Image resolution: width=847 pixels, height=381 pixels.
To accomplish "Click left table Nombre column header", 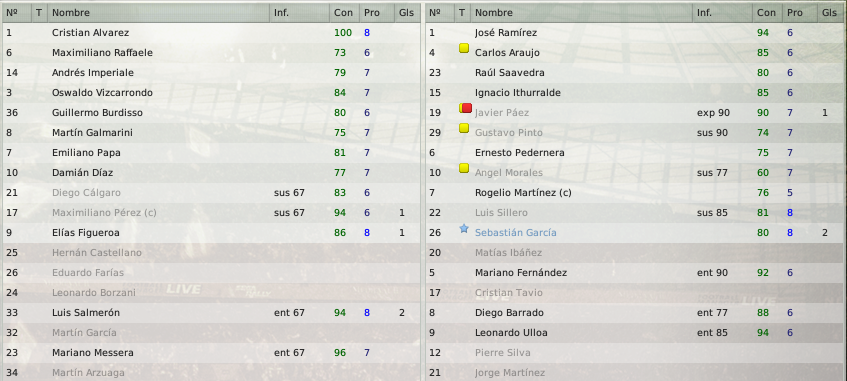I will tap(159, 12).
